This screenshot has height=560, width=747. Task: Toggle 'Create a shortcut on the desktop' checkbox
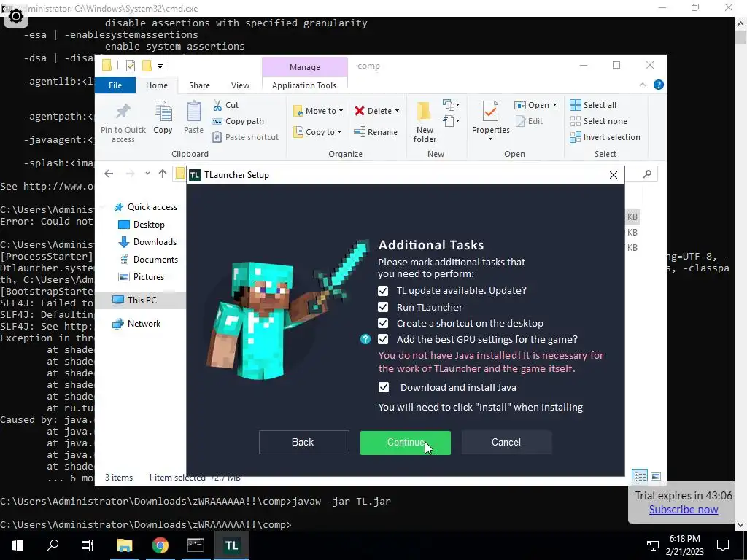tap(382, 323)
